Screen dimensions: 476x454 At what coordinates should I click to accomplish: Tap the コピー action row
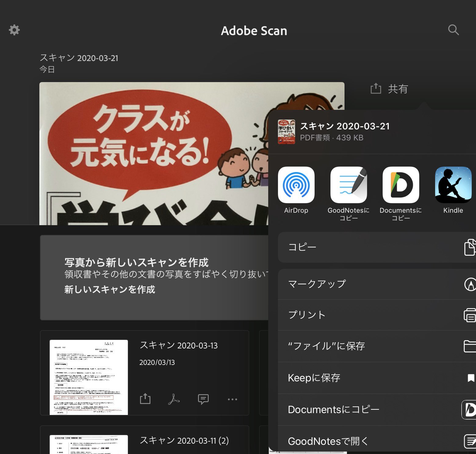(377, 247)
